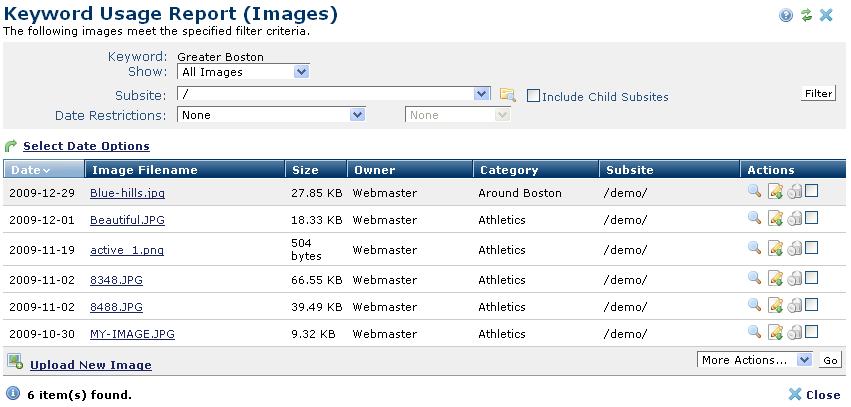The height and width of the screenshot is (407, 851).
Task: Click the magnifier preview icon for Blue-hills.jpg
Action: pos(754,192)
